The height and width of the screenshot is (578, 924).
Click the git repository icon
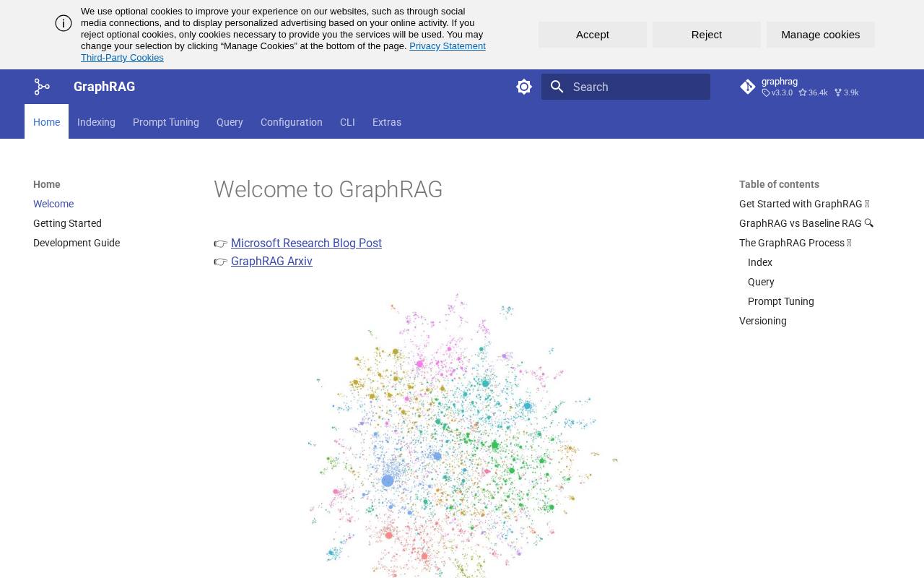tap(748, 87)
